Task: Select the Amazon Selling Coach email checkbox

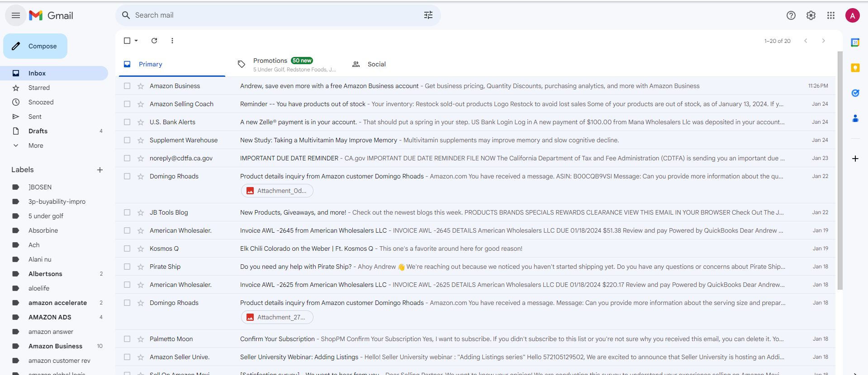Action: coord(127,104)
